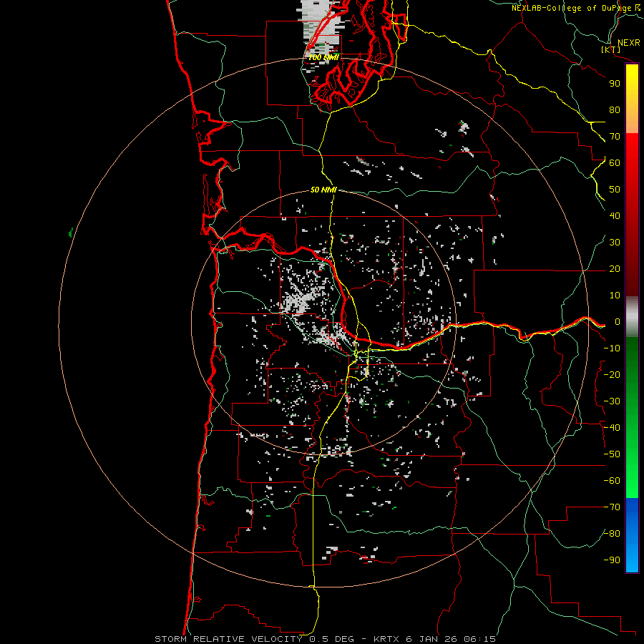Click the -30 scale label
644x644 pixels.
[612, 401]
